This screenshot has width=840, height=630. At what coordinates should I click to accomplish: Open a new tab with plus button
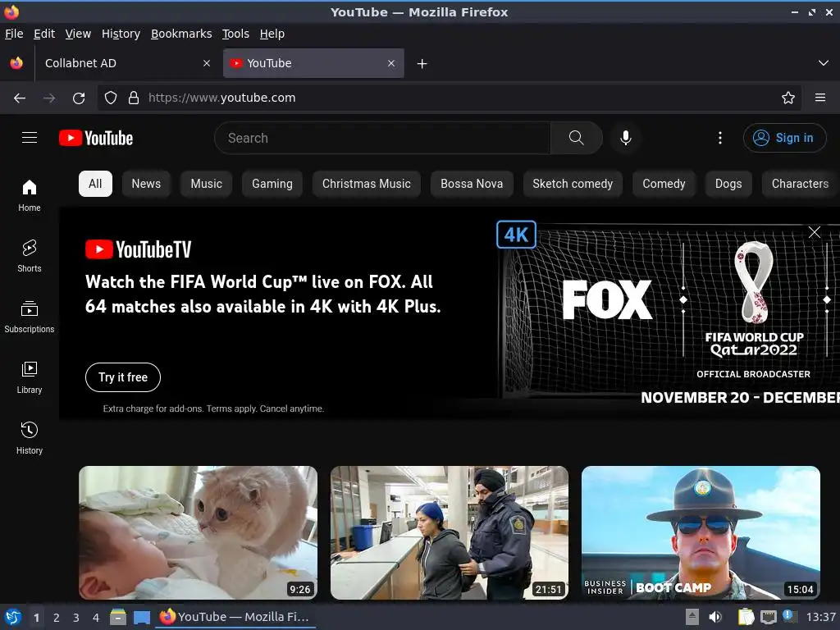(422, 64)
